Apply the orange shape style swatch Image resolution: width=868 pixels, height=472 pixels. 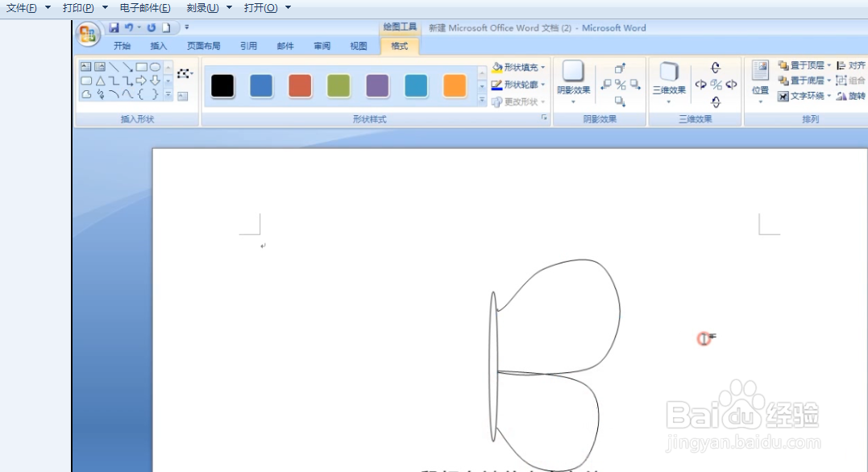click(455, 85)
